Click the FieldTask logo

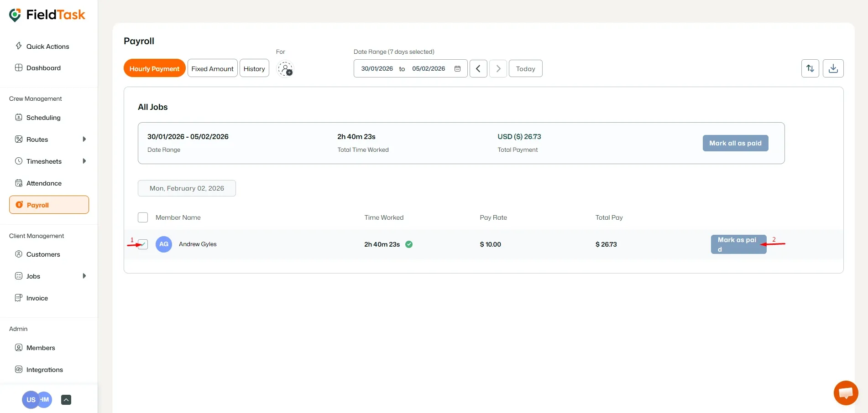[x=47, y=14]
